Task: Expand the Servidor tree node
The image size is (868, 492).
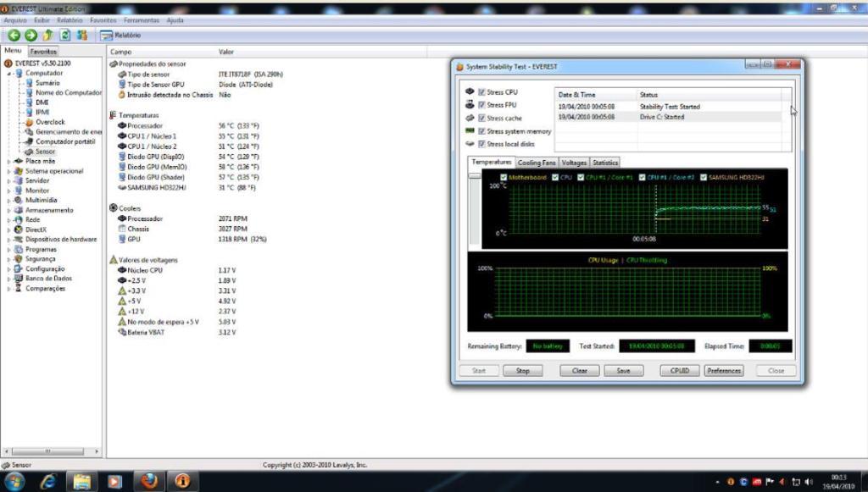Action: [x=8, y=180]
